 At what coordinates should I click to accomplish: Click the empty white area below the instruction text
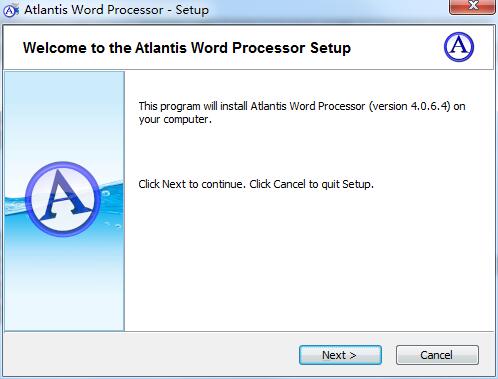point(309,260)
